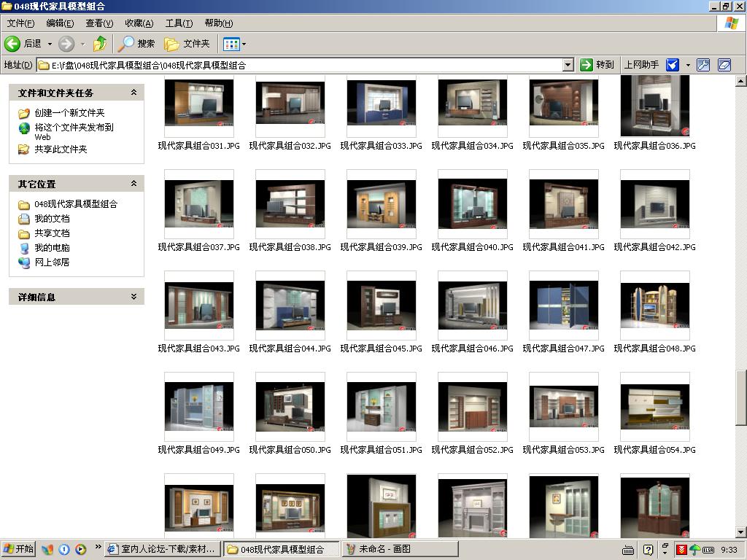Open the Forward button history dropdown

83,44
